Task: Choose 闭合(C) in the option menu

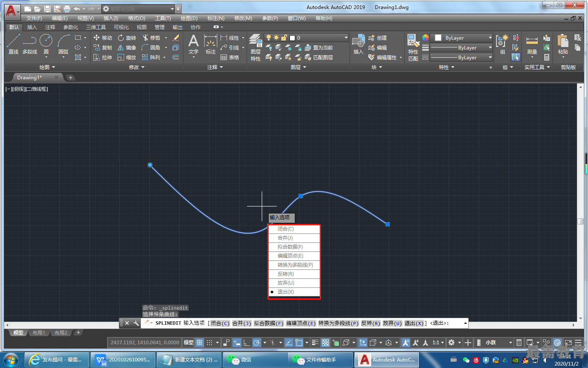Action: click(294, 229)
